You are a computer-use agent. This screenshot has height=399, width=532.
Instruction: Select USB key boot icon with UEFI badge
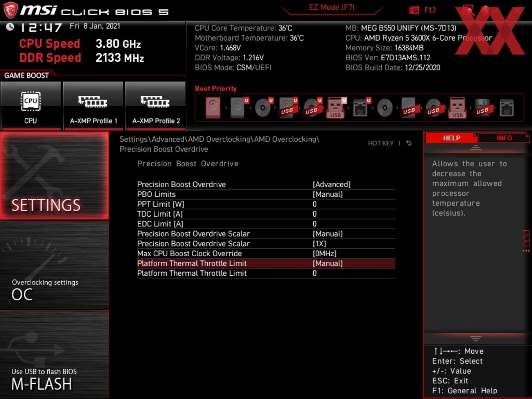(336, 108)
